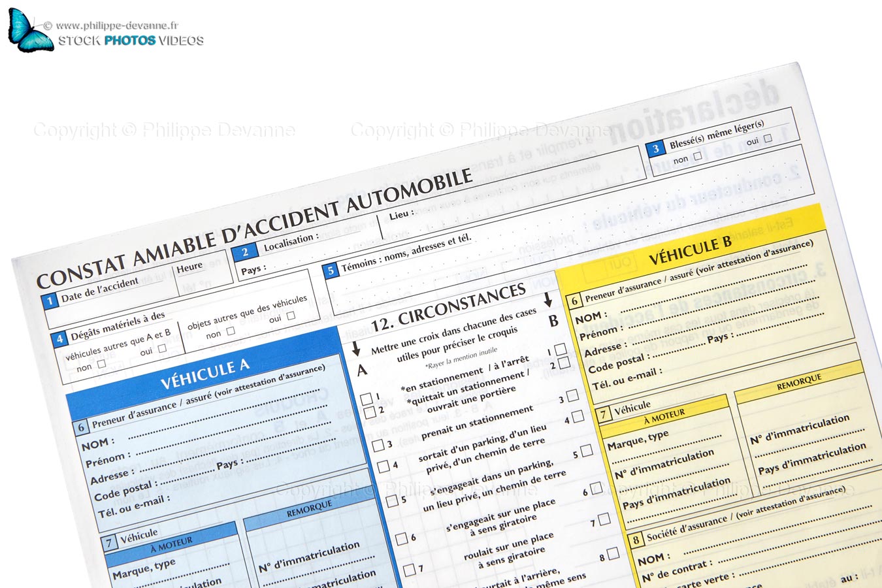Check box 7 in circumstances column B

click(604, 519)
